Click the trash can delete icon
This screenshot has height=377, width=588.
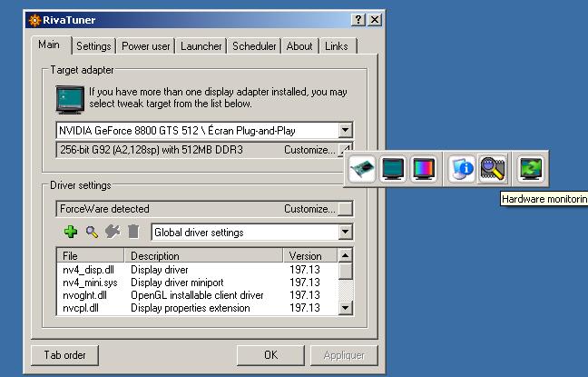pyautogui.click(x=133, y=232)
